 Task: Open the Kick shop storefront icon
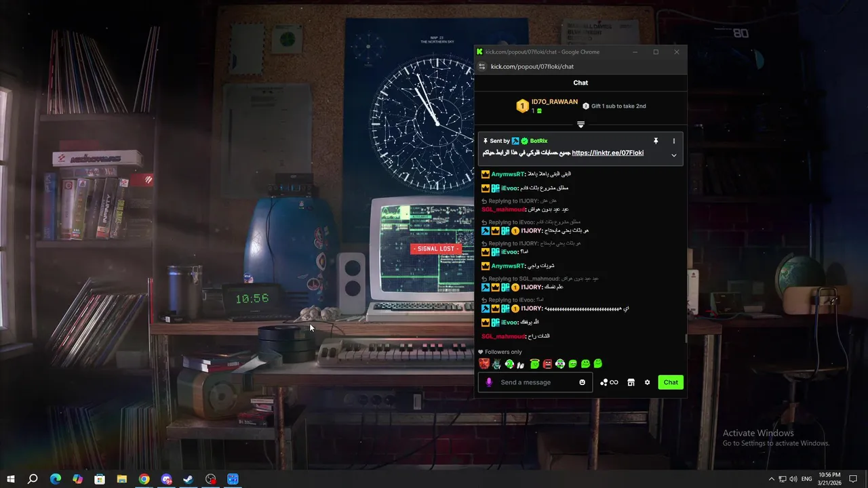pyautogui.click(x=631, y=382)
